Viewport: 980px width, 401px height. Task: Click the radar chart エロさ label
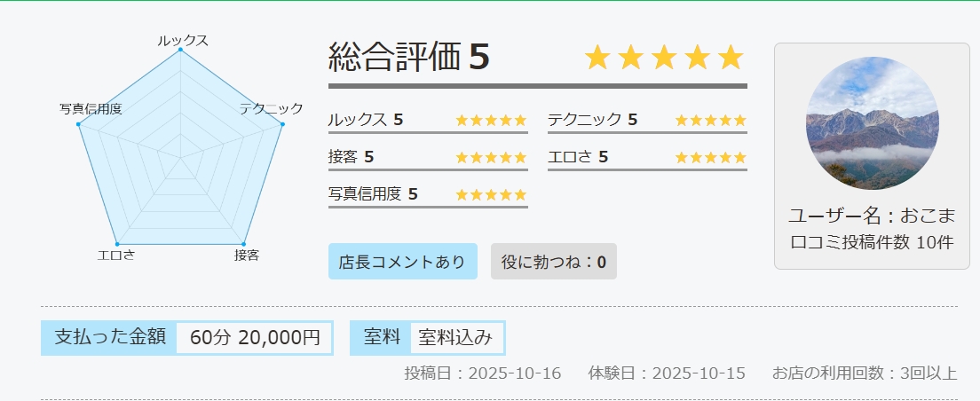click(115, 256)
